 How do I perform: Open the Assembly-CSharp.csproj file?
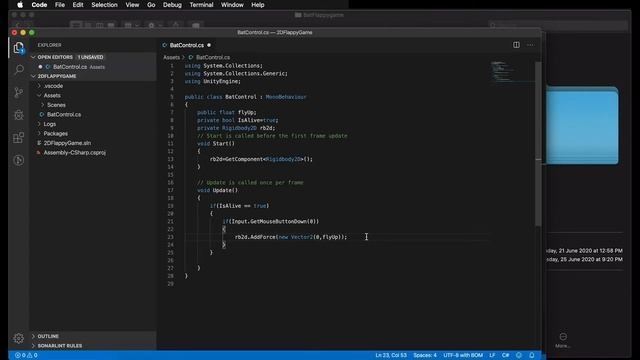[x=75, y=153]
